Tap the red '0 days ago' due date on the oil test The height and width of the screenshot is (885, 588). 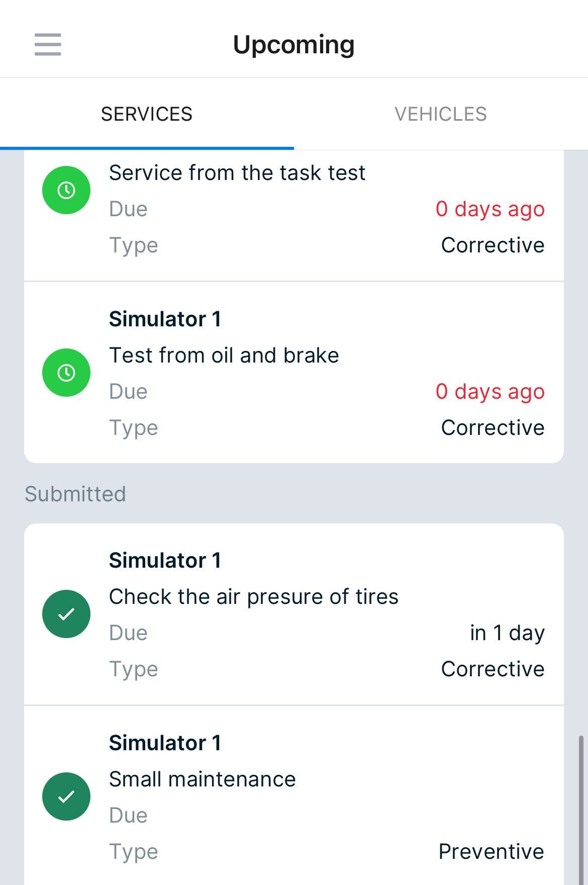coord(490,391)
